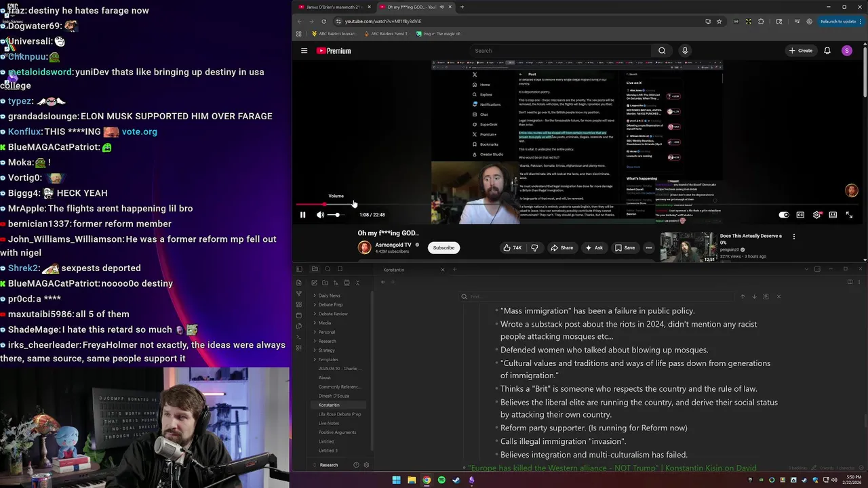868x488 pixels.
Task: Toggle YouTube autoplay switch
Action: tap(784, 215)
